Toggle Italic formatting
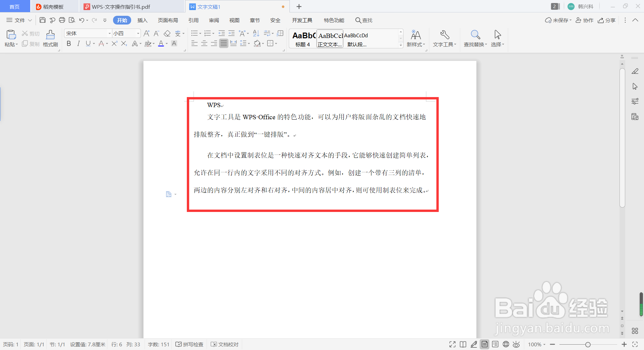Screen dimensions: 644x350 [x=78, y=43]
